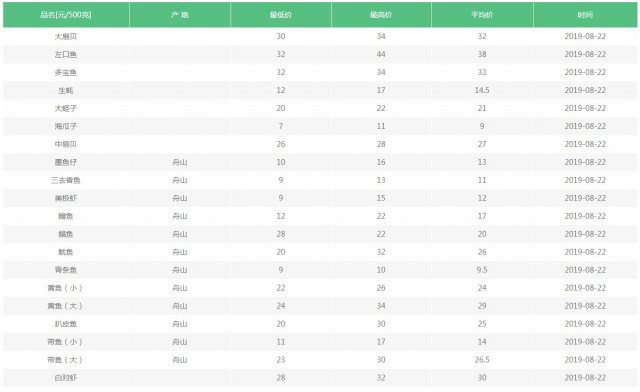Select the 三去酱鱼 product name
This screenshot has width=640, height=392.
point(66,180)
